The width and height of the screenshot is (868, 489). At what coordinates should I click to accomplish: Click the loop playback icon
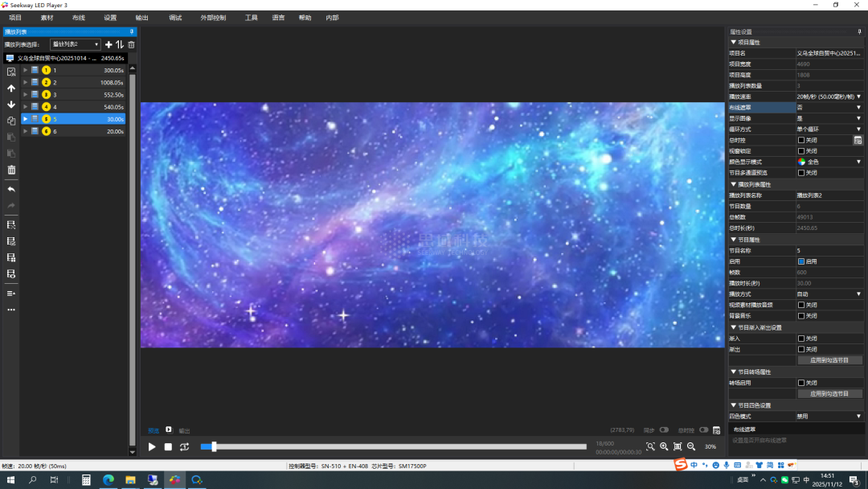coord(184,447)
